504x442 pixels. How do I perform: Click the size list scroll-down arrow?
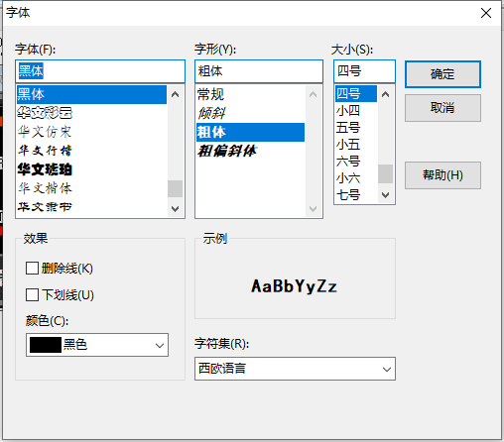385,195
